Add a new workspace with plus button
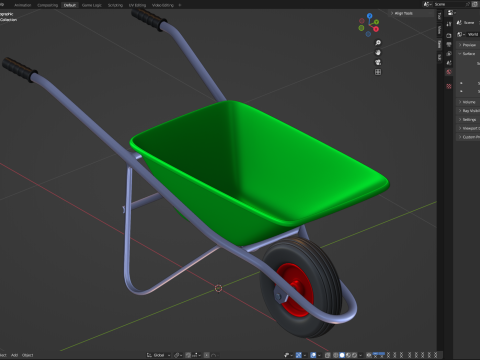Screen dimensions: 480x360 point(180,5)
